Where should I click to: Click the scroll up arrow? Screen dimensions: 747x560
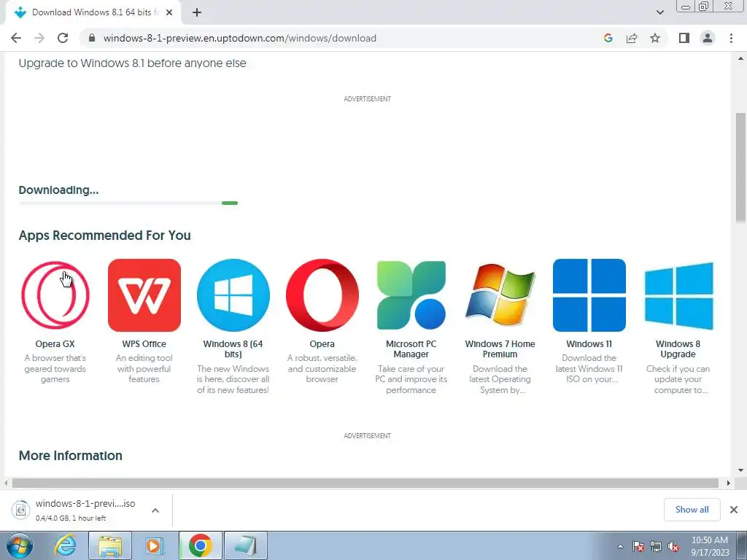click(x=740, y=58)
